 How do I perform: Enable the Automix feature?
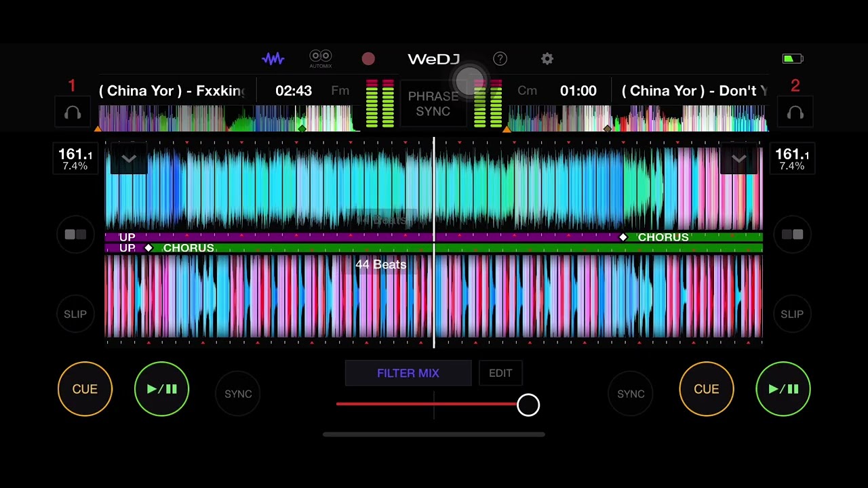[321, 59]
